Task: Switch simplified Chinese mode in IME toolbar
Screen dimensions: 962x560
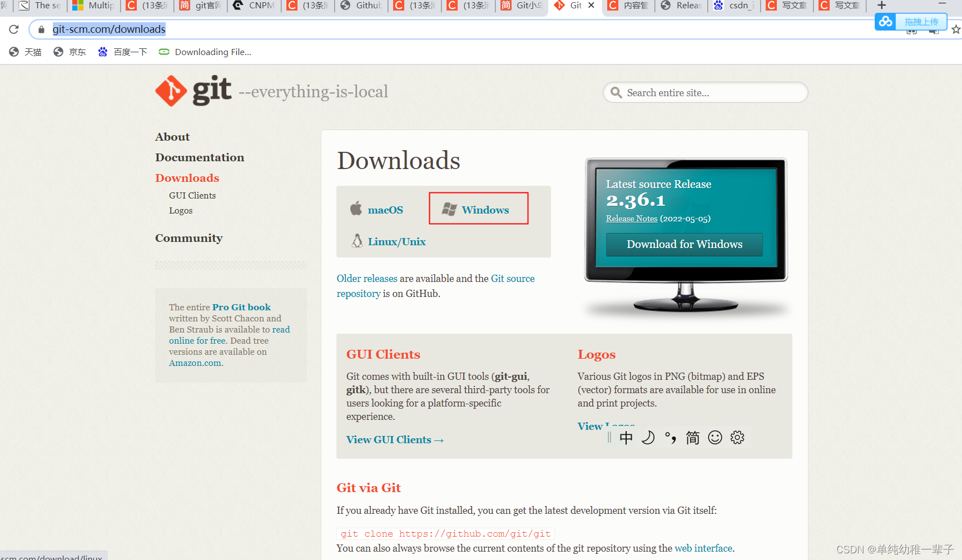Action: [x=693, y=438]
